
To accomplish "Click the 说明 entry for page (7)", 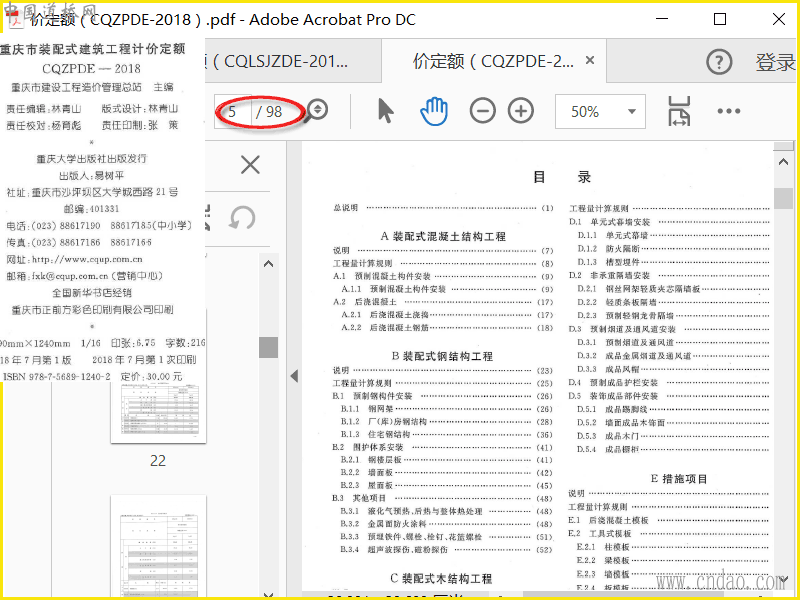I will click(x=443, y=251).
